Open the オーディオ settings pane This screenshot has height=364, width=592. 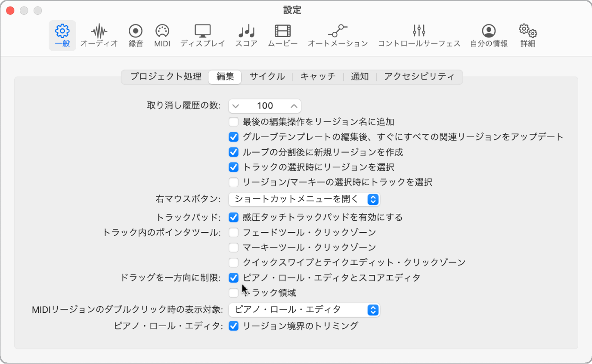(99, 34)
